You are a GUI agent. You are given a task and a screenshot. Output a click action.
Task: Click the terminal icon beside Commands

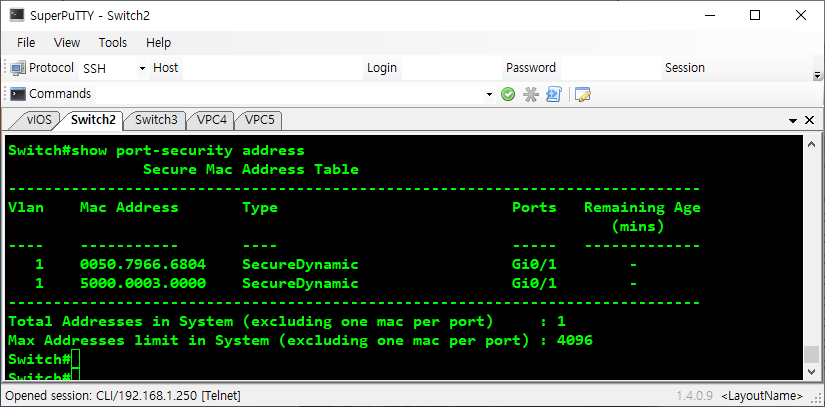coord(18,94)
